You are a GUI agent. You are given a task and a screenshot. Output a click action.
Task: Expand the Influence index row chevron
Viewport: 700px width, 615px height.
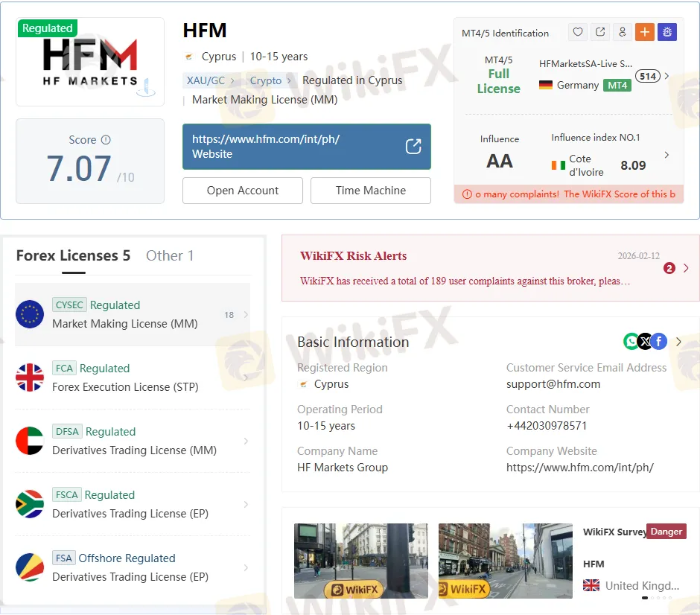click(x=666, y=155)
